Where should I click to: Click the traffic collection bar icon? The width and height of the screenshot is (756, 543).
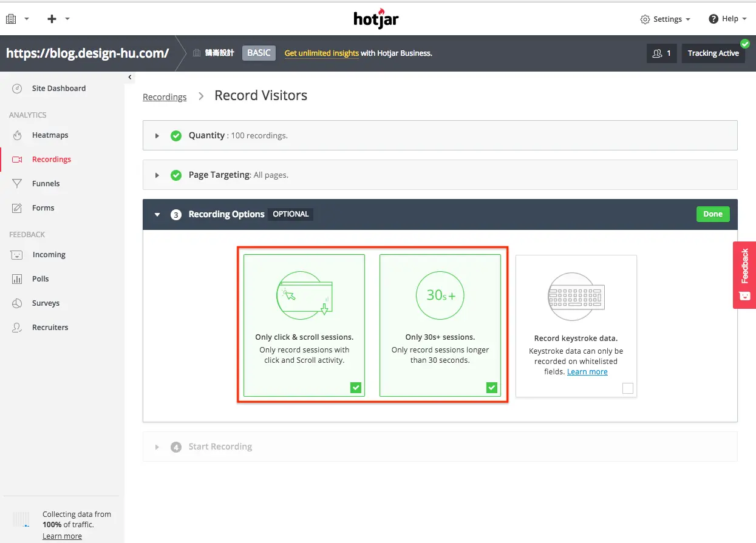[21, 519]
